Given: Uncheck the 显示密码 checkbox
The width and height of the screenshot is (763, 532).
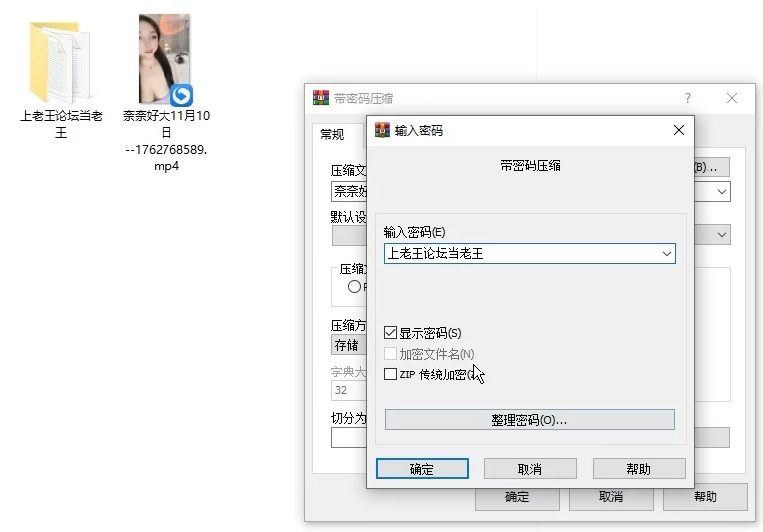Looking at the screenshot, I should click(x=390, y=333).
